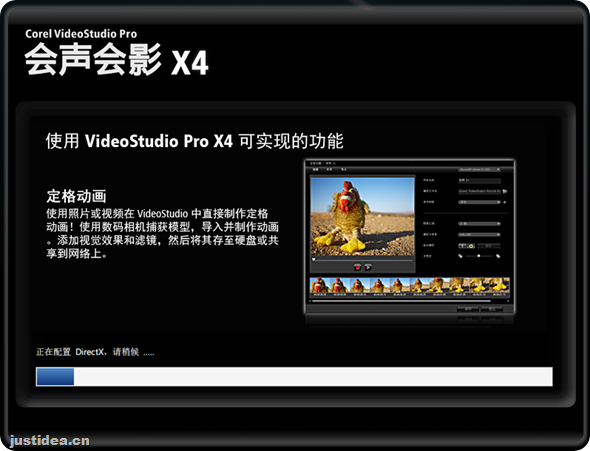
Task: Click the play button beside record button
Action: [x=368, y=267]
